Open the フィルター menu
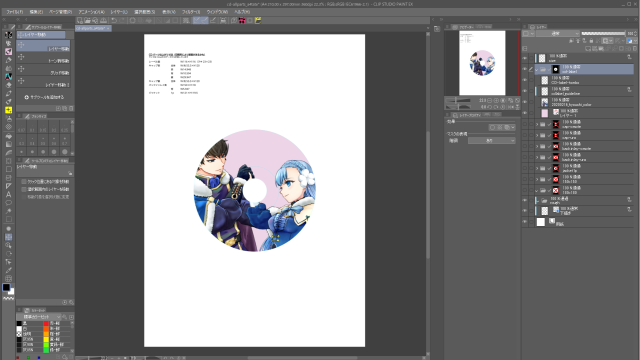This screenshot has height=360, width=640. click(191, 12)
